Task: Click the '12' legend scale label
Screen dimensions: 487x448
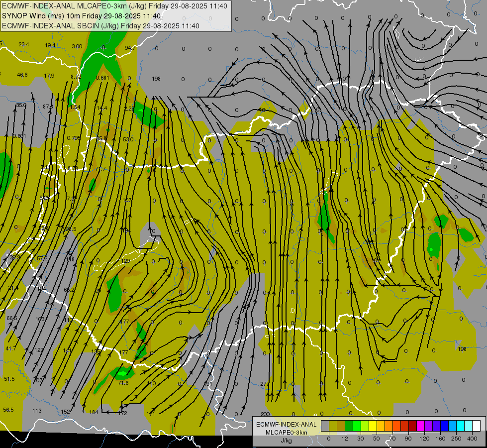Action: 344,439
